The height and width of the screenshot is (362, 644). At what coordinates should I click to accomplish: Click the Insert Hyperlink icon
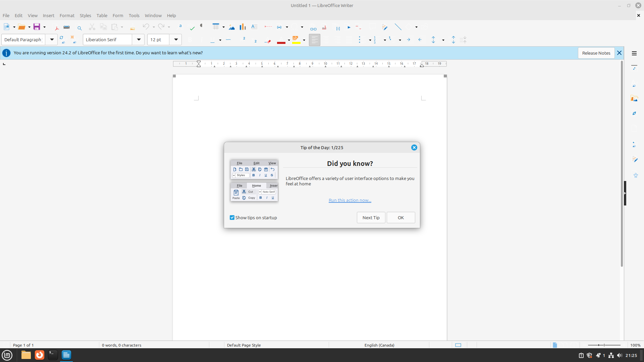click(313, 28)
